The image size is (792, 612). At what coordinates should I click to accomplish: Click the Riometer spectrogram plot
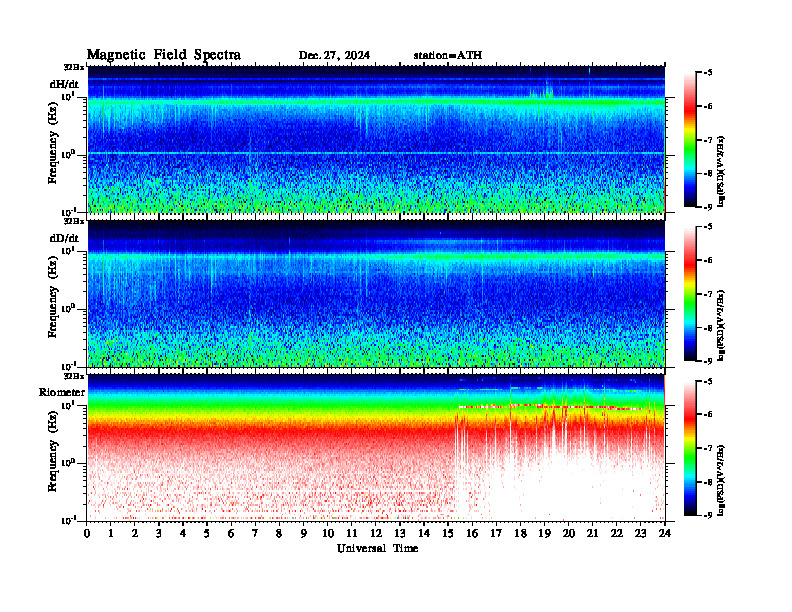(x=376, y=448)
